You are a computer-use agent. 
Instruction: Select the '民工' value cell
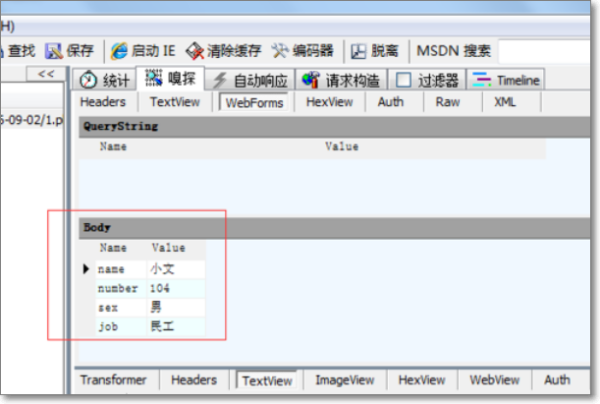tap(176, 327)
